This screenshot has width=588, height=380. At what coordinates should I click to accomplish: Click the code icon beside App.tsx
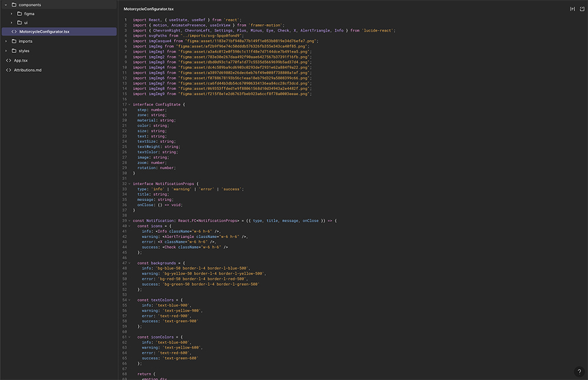tap(8, 60)
